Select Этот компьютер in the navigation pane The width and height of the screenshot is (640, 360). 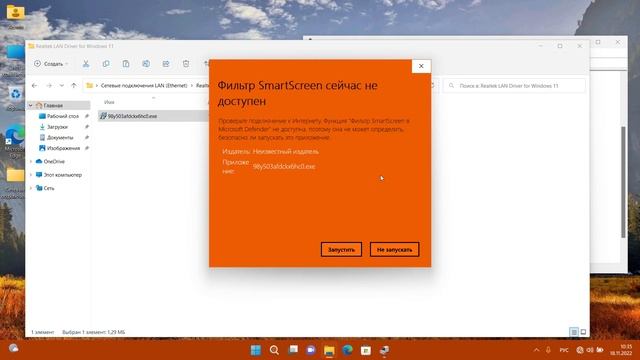(62, 175)
